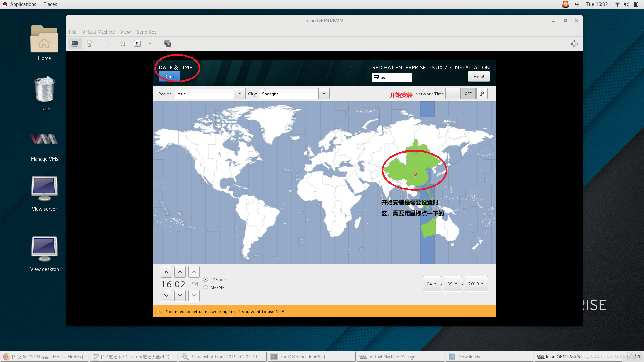Open the File menu

point(73,32)
